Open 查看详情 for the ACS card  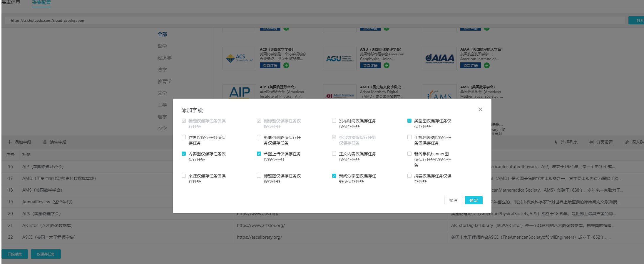pos(270,65)
